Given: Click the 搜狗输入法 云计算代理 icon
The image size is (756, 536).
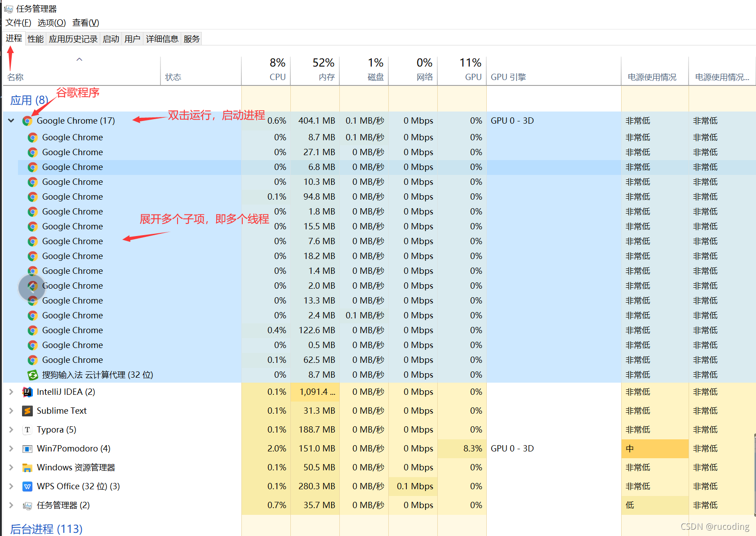Looking at the screenshot, I should pos(32,375).
